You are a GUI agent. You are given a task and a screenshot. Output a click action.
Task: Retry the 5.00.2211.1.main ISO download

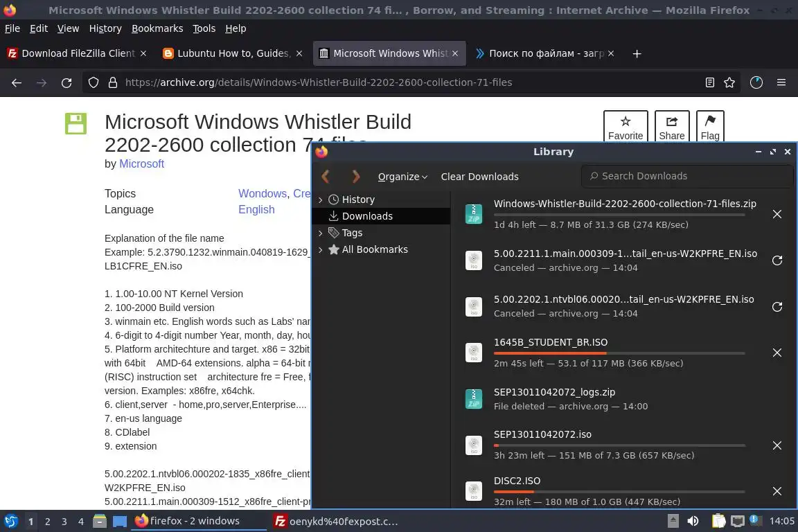point(777,260)
